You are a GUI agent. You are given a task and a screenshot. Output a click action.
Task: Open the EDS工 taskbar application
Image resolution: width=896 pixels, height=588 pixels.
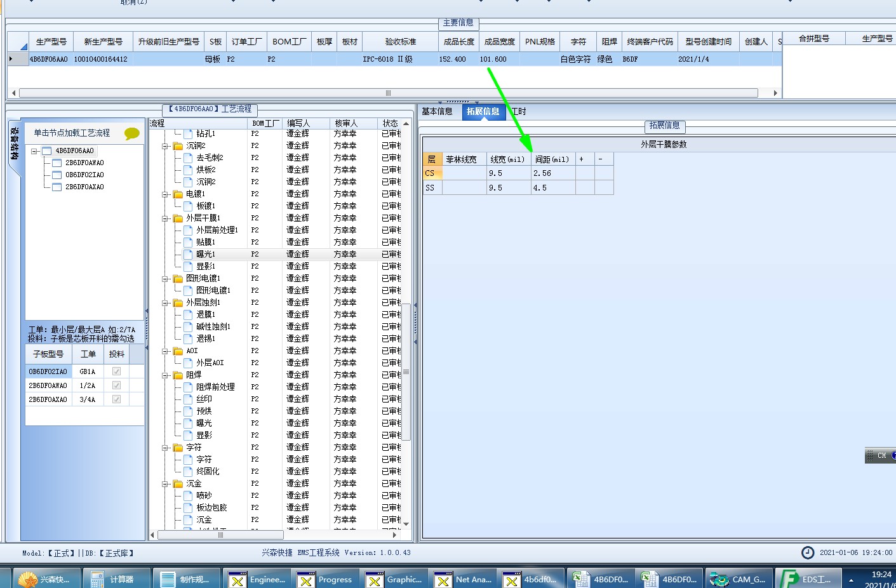coord(810,579)
